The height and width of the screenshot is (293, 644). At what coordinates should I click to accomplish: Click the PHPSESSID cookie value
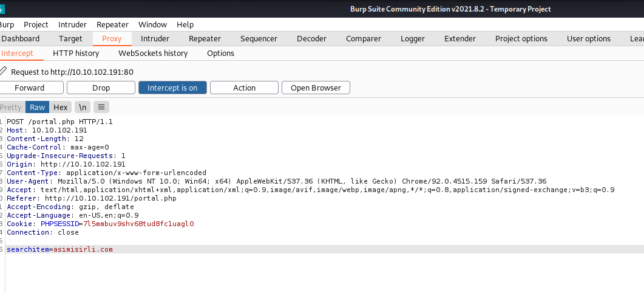pos(138,224)
